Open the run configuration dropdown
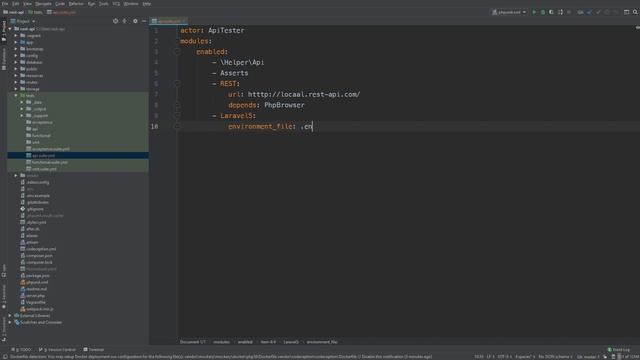640x360 pixels. 509,12
